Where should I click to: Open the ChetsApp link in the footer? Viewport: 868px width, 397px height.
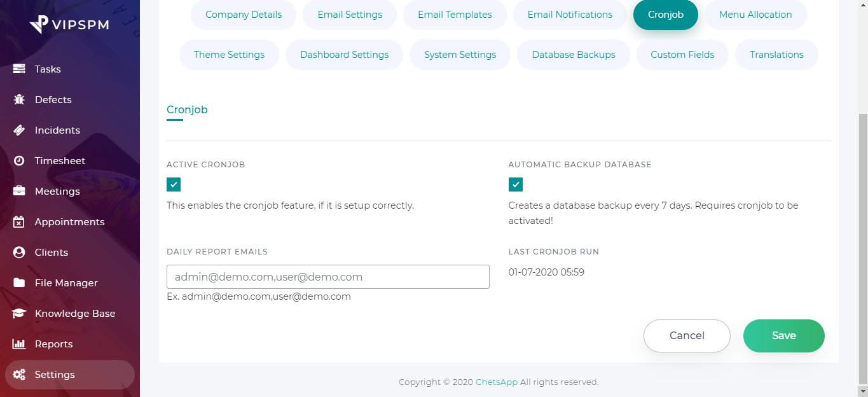[496, 382]
